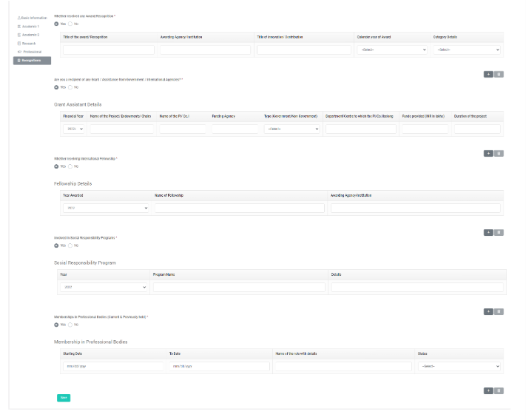Remove a row from the Fellowship Details table
Screen dimensions: 526x420
tap(499, 233)
